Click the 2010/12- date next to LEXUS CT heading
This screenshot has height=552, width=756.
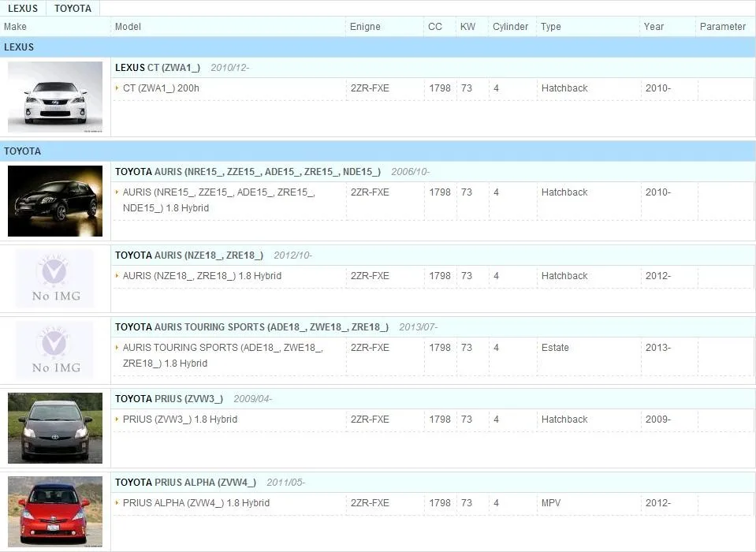pyautogui.click(x=230, y=68)
